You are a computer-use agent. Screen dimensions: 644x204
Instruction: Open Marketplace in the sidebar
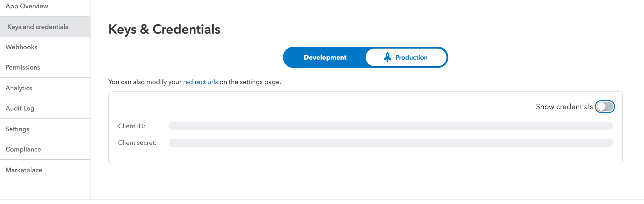click(x=24, y=170)
